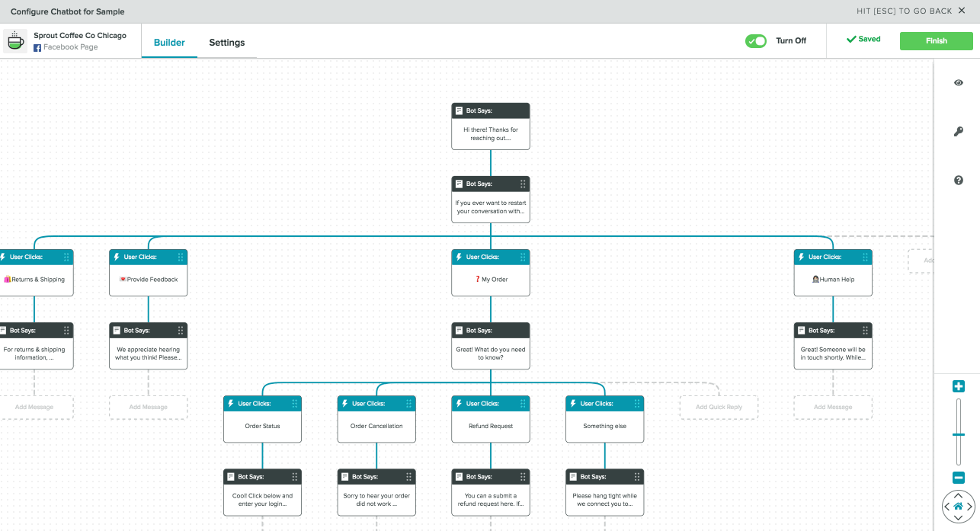Select the Builder tab

pyautogui.click(x=169, y=43)
